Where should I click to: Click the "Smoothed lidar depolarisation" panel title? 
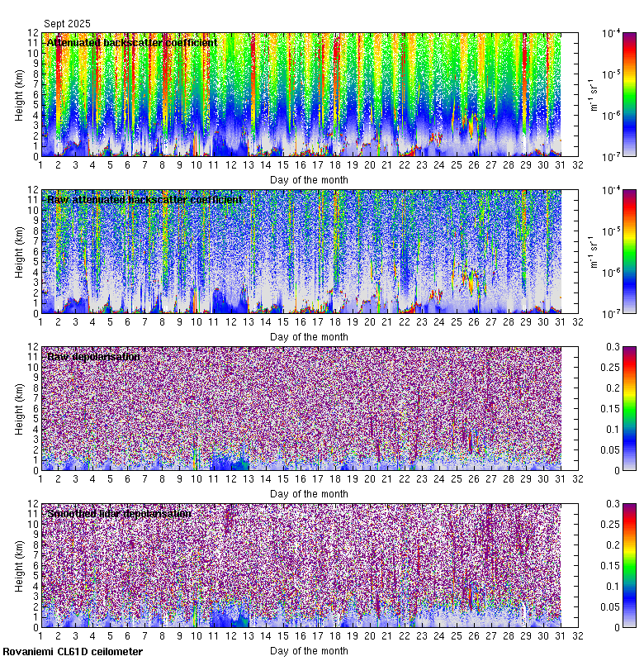point(119,513)
